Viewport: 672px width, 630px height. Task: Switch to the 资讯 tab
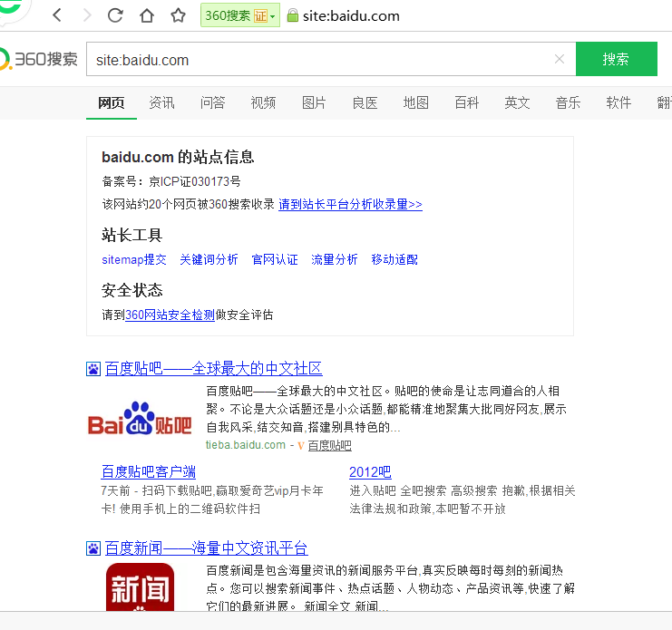[x=161, y=102]
